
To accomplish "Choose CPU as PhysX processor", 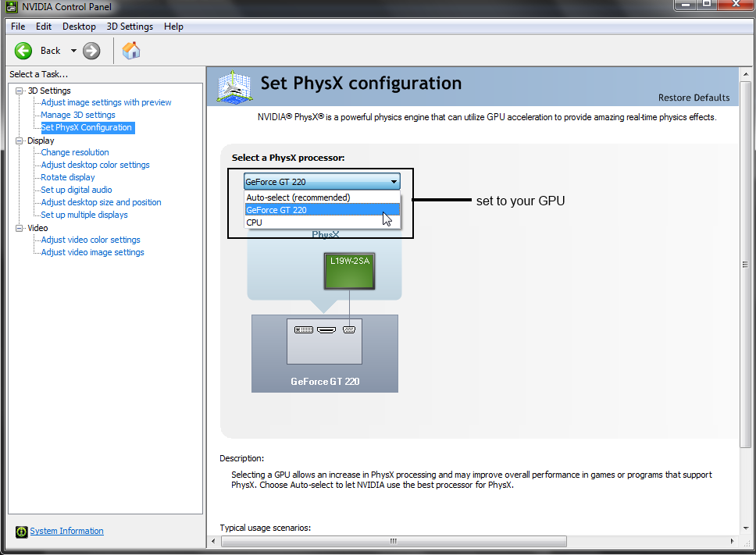I will [322, 222].
